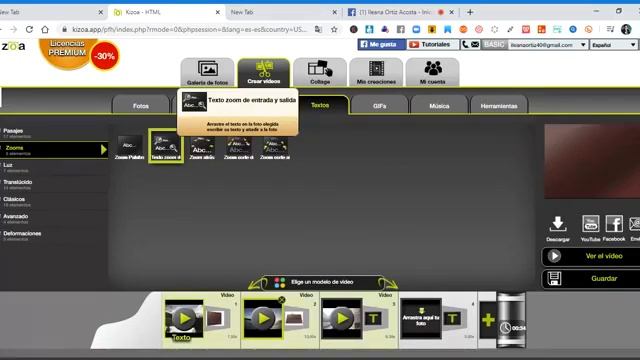The width and height of the screenshot is (640, 360).
Task: Click the BASIC plan badge
Action: coord(494,44)
